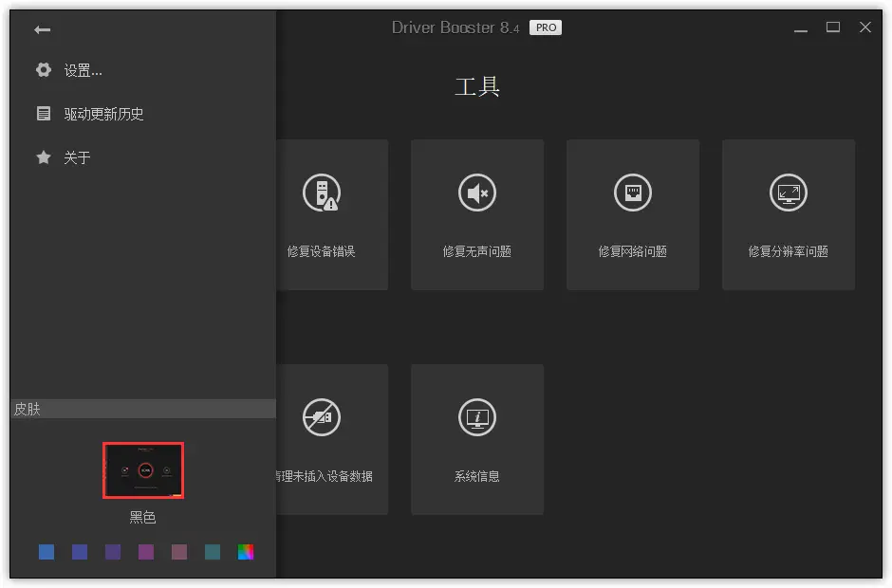Viewport: 892px width, 588px height.
Task: Open the rainbow custom color picker
Action: tap(246, 551)
